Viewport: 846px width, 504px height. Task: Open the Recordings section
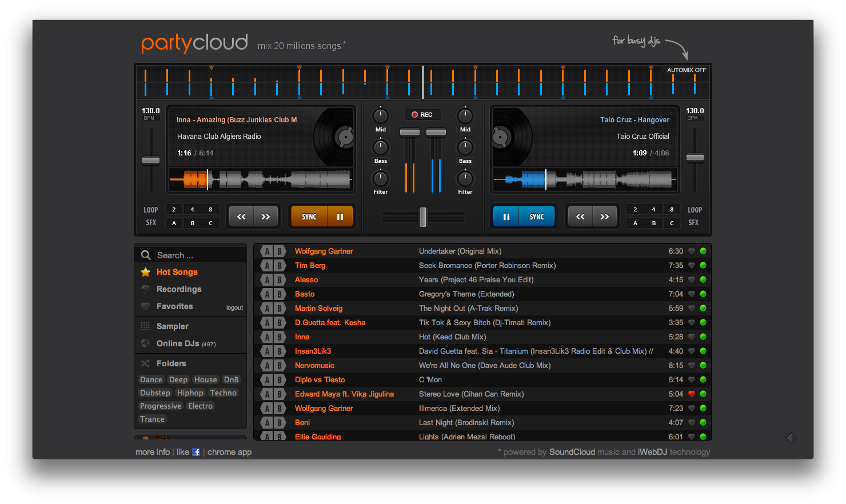(179, 289)
